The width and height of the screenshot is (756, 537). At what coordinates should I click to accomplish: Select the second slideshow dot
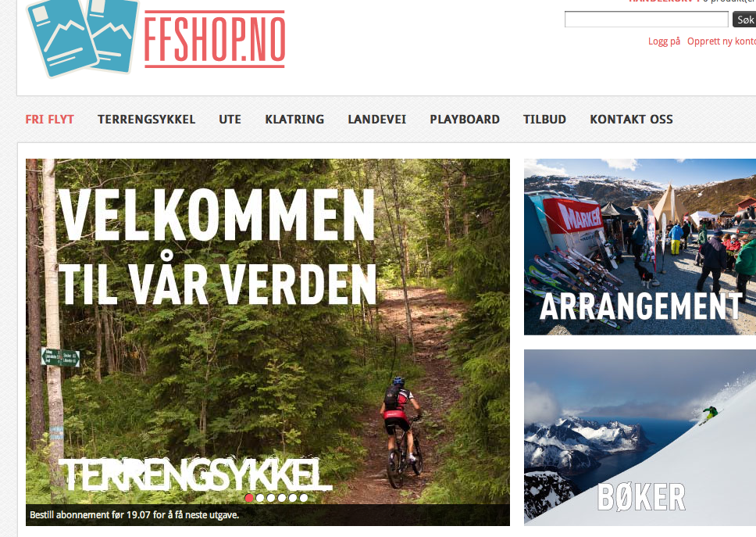pos(260,497)
